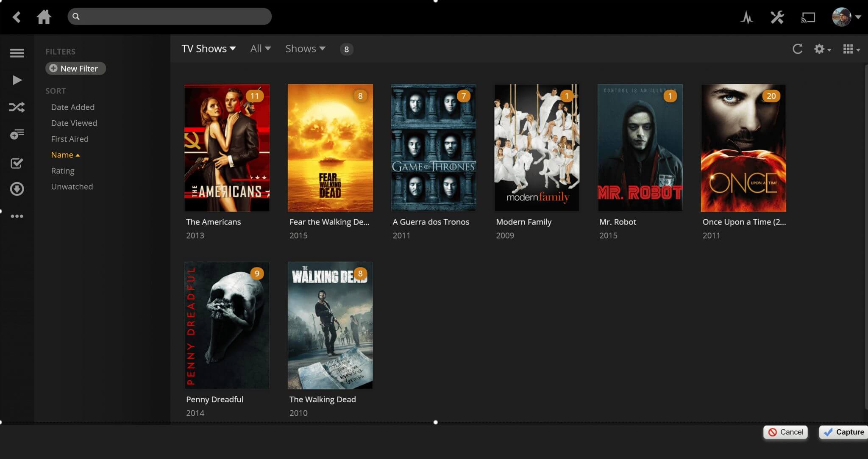Open the TV Shows library dropdown

pos(209,49)
